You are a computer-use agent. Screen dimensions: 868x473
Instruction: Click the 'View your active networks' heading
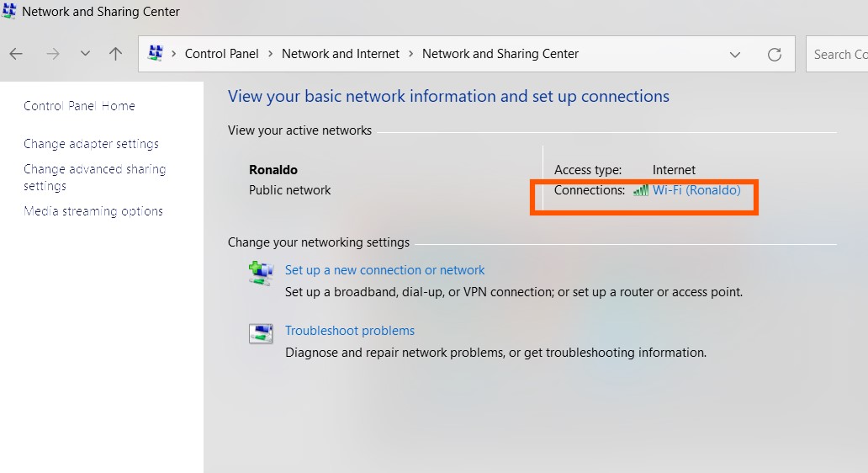click(x=299, y=130)
